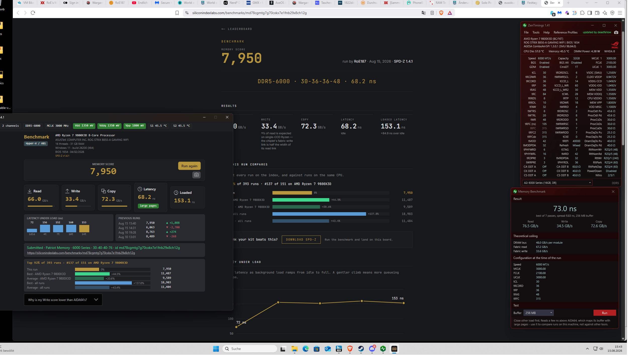The width and height of the screenshot is (644, 362).
Task: Open Steam from the taskbar
Action: click(361, 349)
